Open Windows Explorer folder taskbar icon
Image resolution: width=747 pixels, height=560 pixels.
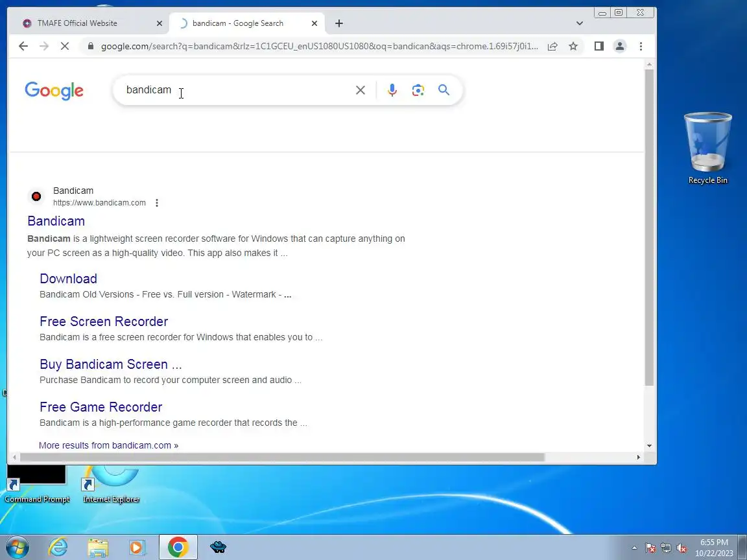coord(98,547)
